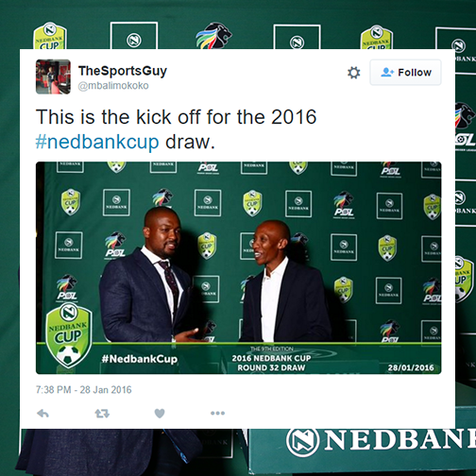
Task: Follow TheSportsGuy account
Action: point(405,73)
